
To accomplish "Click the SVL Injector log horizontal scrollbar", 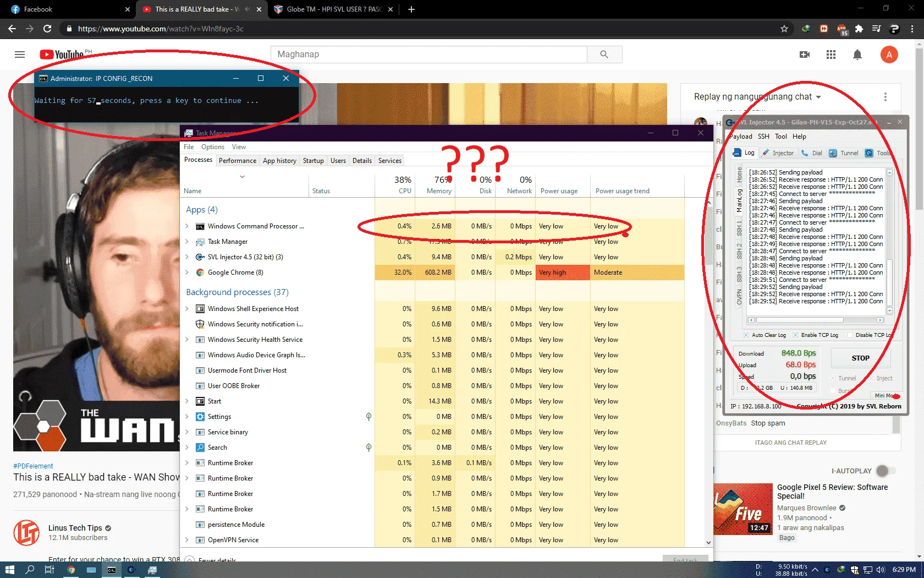I will [816, 320].
